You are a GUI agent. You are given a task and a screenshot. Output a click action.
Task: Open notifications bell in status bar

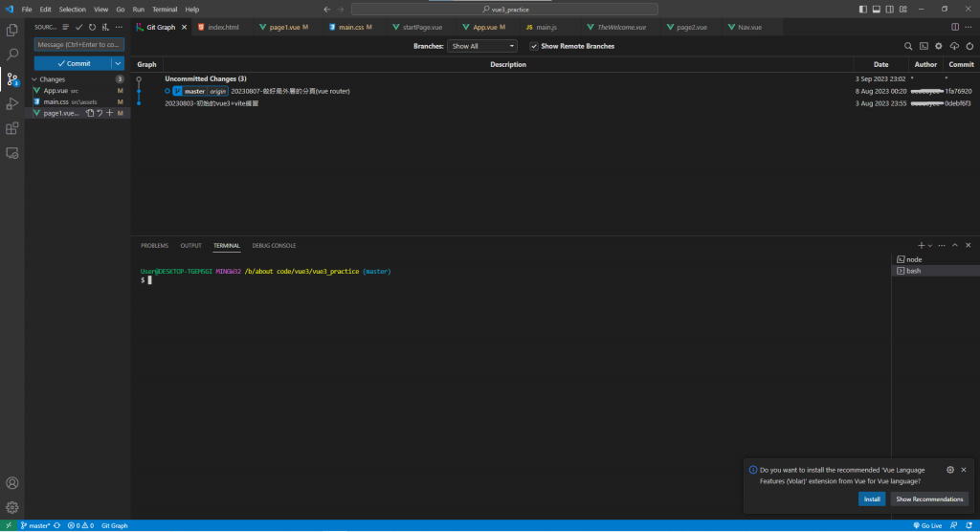pyautogui.click(x=969, y=525)
